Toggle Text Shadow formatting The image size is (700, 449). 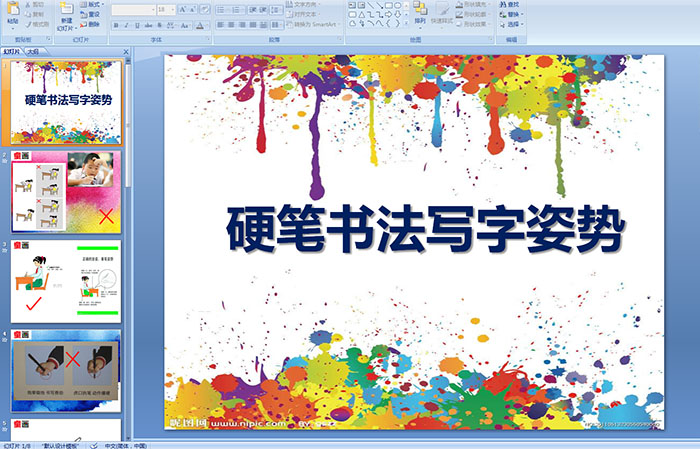(160, 25)
